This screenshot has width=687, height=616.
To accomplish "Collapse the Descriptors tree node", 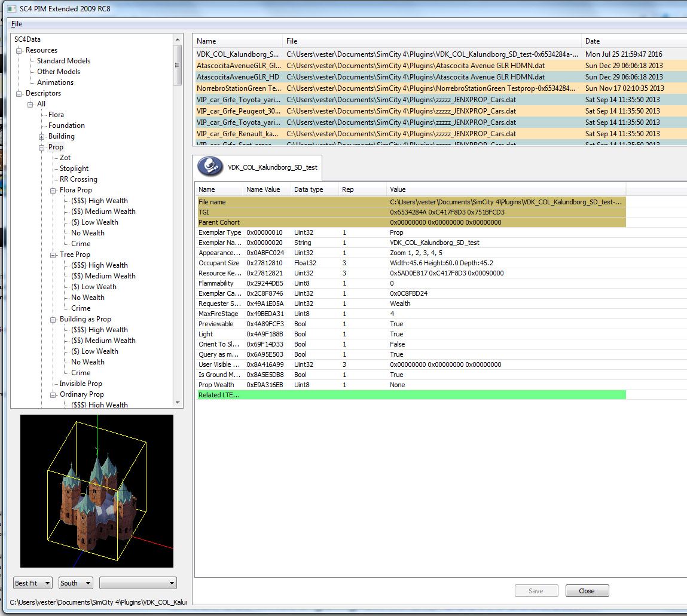I will tap(19, 94).
